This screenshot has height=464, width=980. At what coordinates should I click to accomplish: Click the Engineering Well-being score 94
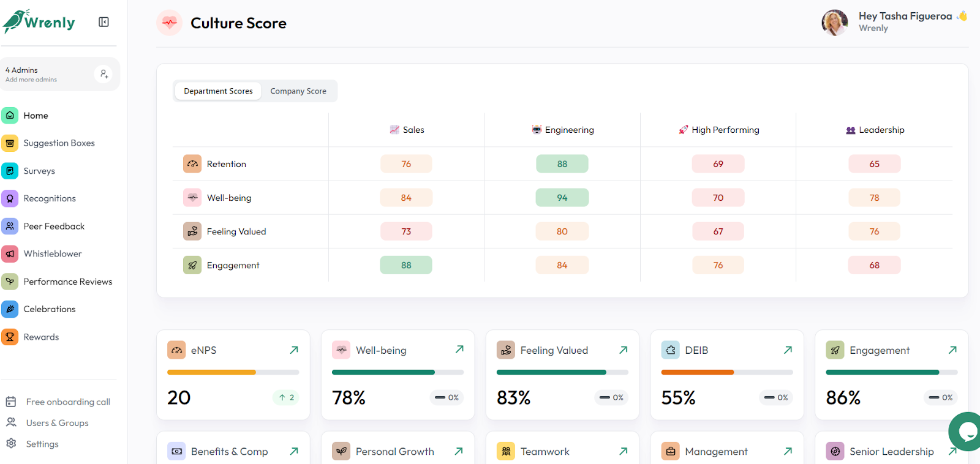coord(562,198)
